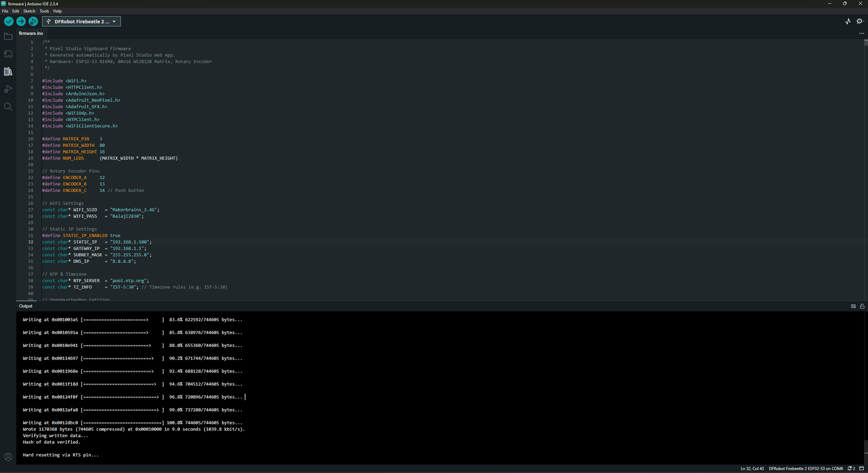The height and width of the screenshot is (473, 868).
Task: Click the Verify sketch checkmark button
Action: (x=9, y=22)
